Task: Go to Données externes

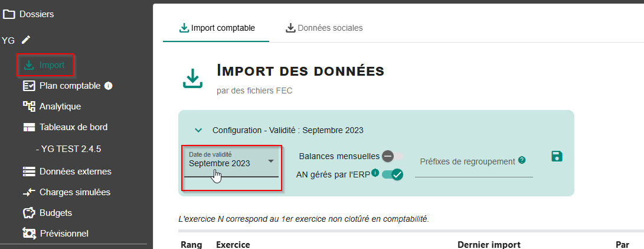Action: (x=75, y=172)
